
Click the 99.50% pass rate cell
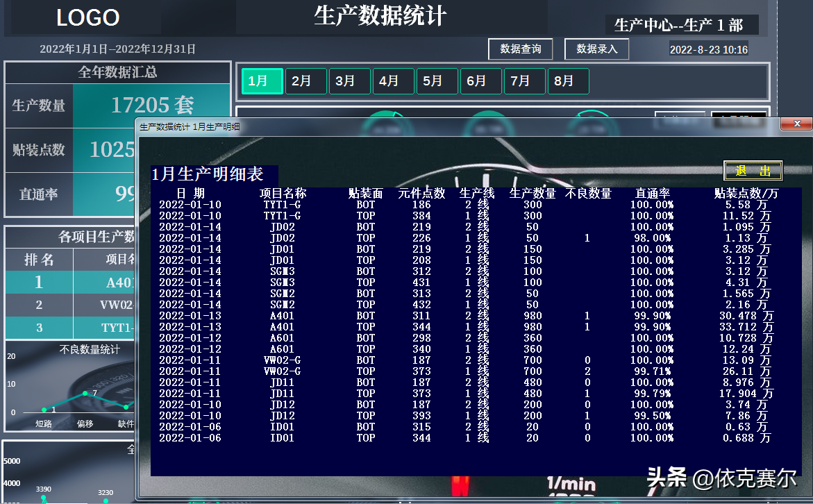[x=652, y=416]
